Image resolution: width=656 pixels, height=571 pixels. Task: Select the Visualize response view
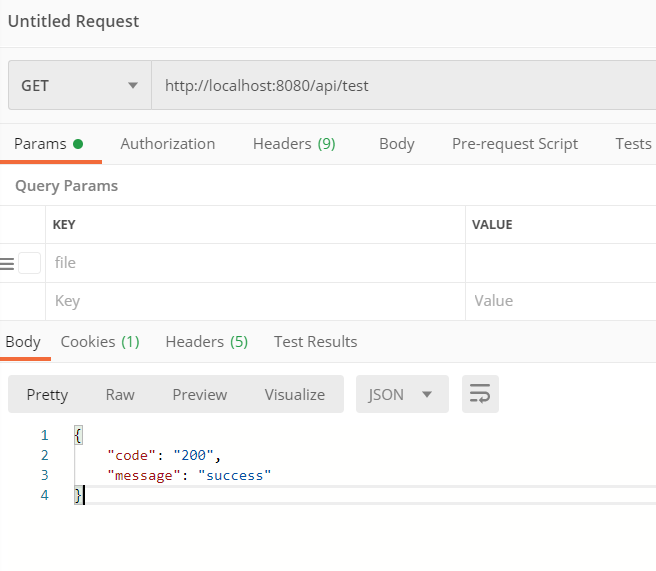[x=294, y=394]
